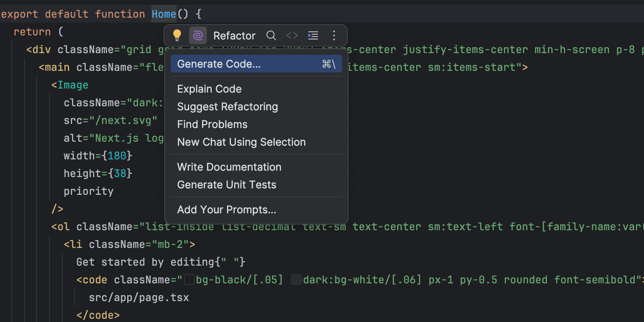Click the src/app/page.tsx text in editor
The image size is (644, 322).
point(138,297)
